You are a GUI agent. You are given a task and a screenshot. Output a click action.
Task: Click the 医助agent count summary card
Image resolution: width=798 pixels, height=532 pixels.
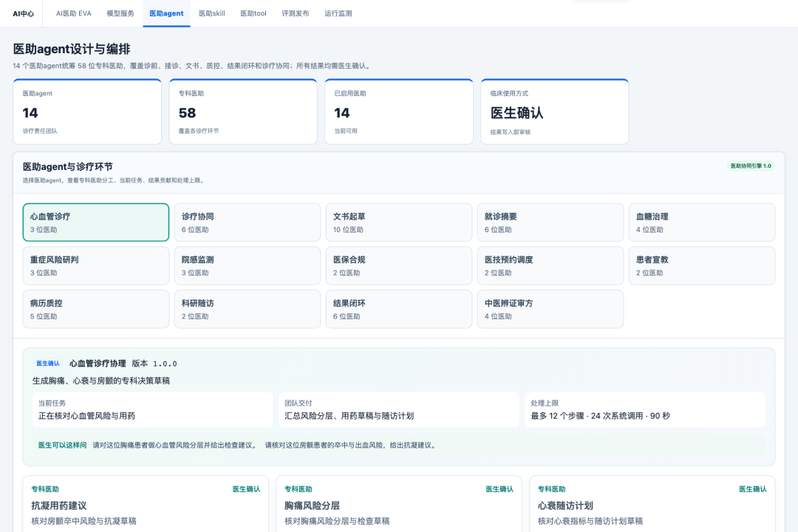[87, 112]
